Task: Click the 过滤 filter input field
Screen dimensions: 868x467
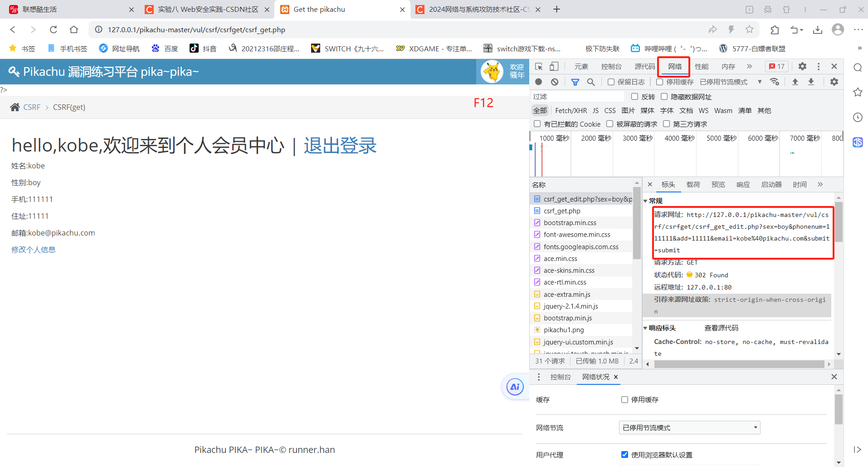Action: click(578, 97)
